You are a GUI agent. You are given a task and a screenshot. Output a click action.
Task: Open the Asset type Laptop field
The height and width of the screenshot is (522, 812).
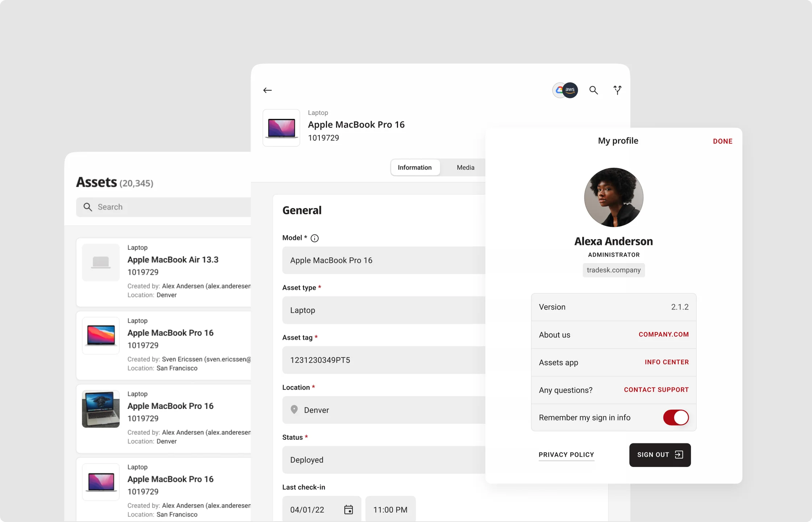click(384, 310)
